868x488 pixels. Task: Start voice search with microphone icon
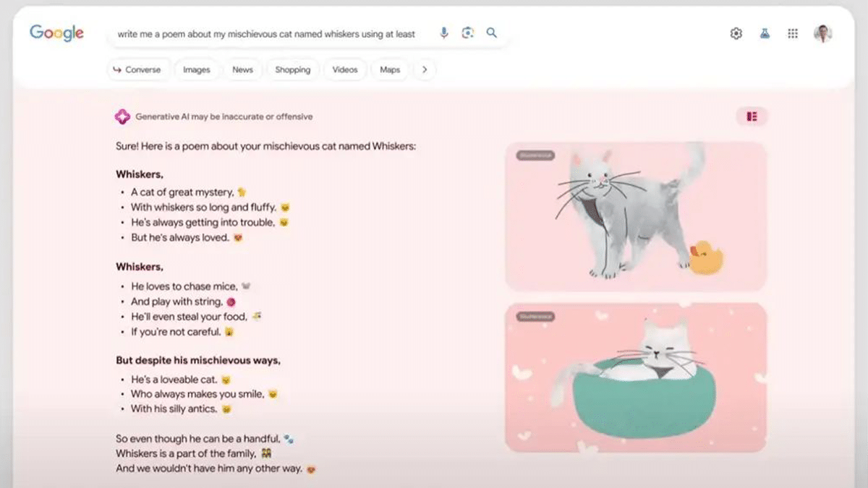coord(444,33)
